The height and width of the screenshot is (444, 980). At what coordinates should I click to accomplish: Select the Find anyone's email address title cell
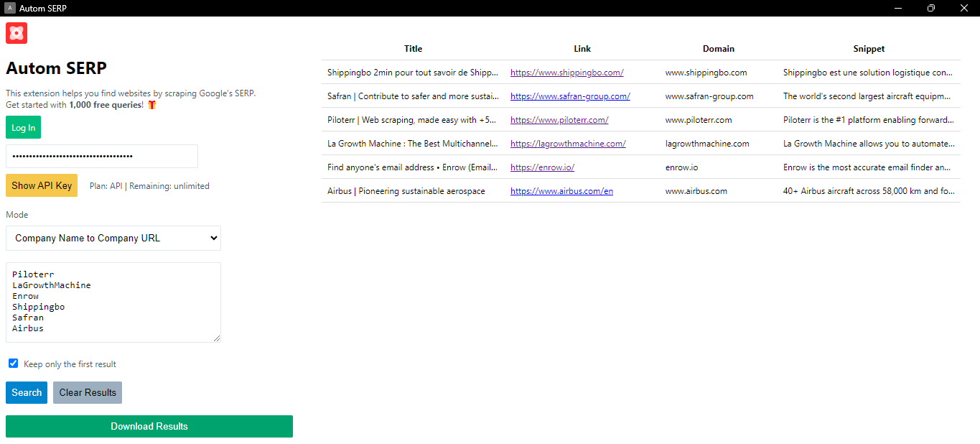point(413,167)
